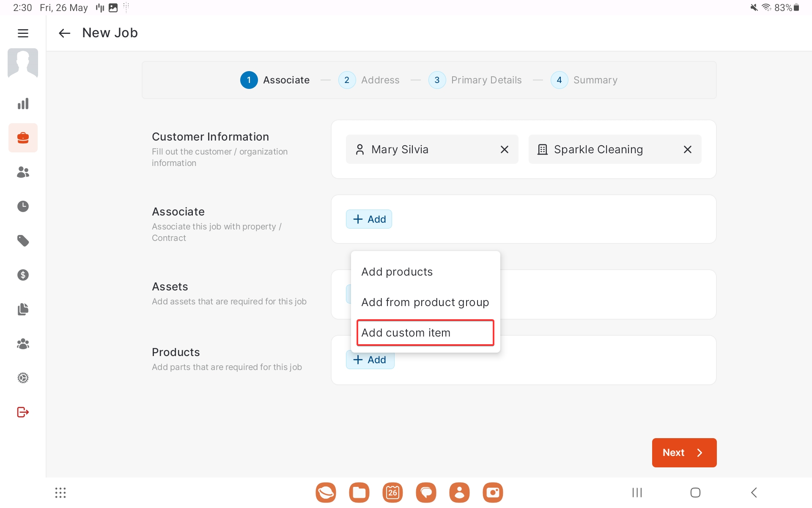812x508 pixels.
Task: Remove Mary Silvia customer chip
Action: point(504,149)
